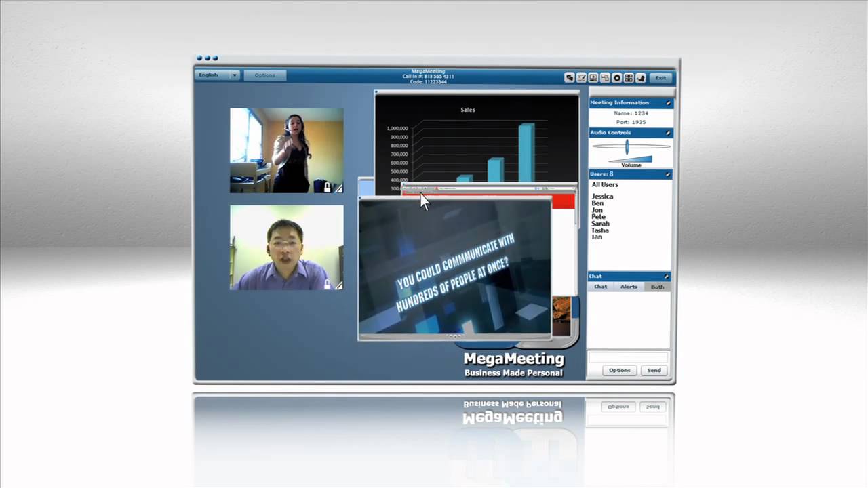The height and width of the screenshot is (488, 868).
Task: Select the Both tab in chat
Action: 657,287
